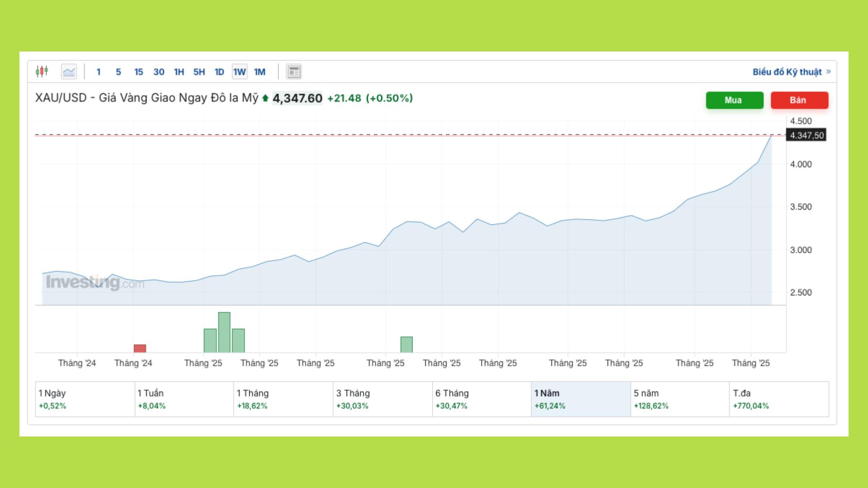Select the 1 Ngày range tab
Viewport: 868px width, 488px height.
(85, 399)
